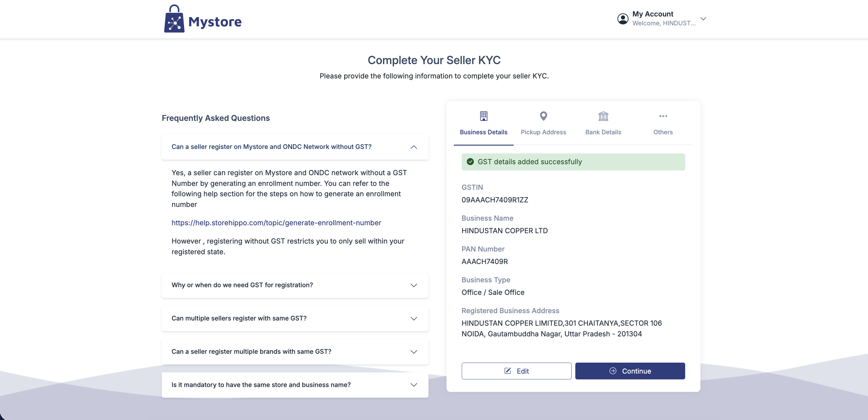Click the GST details added successfully banner
The height and width of the screenshot is (420, 868).
tap(573, 162)
